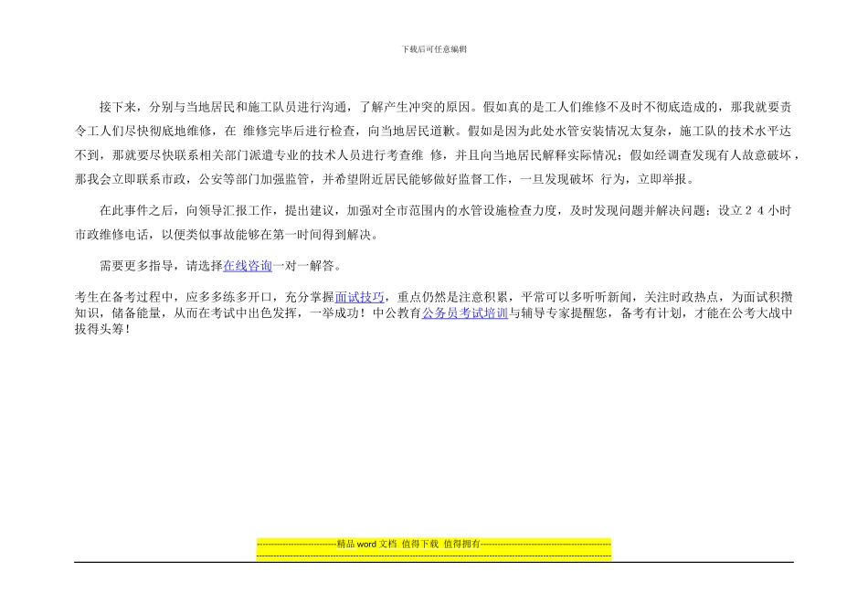Click the header text 下载后可任意编辑
868x614 pixels.
[434, 49]
